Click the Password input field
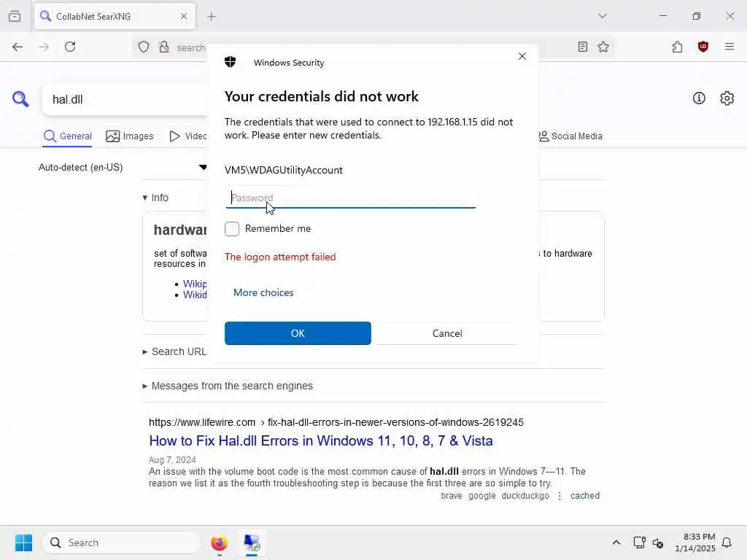747x560 pixels. click(x=350, y=197)
